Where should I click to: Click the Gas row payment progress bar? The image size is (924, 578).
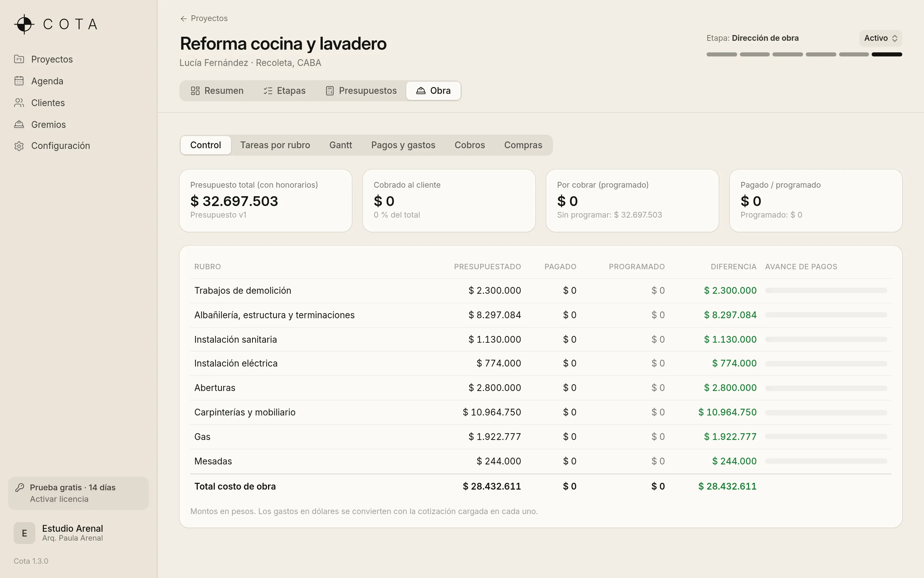[x=826, y=437]
